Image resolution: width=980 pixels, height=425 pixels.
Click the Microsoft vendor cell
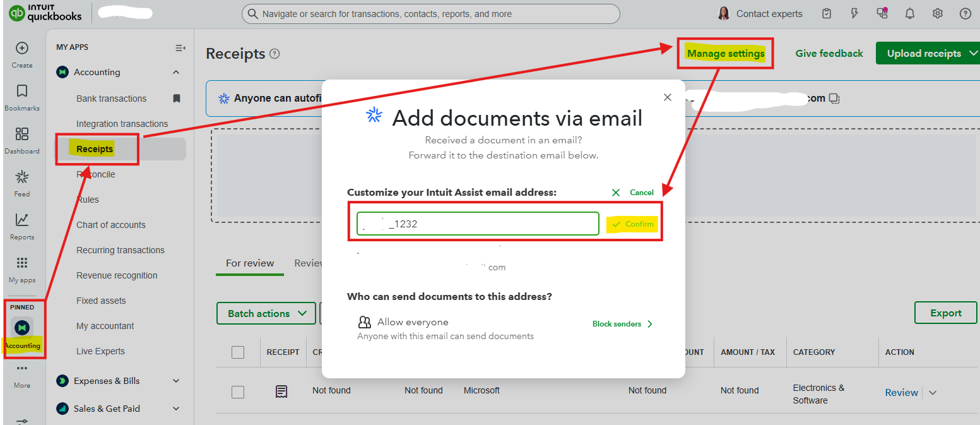click(481, 391)
